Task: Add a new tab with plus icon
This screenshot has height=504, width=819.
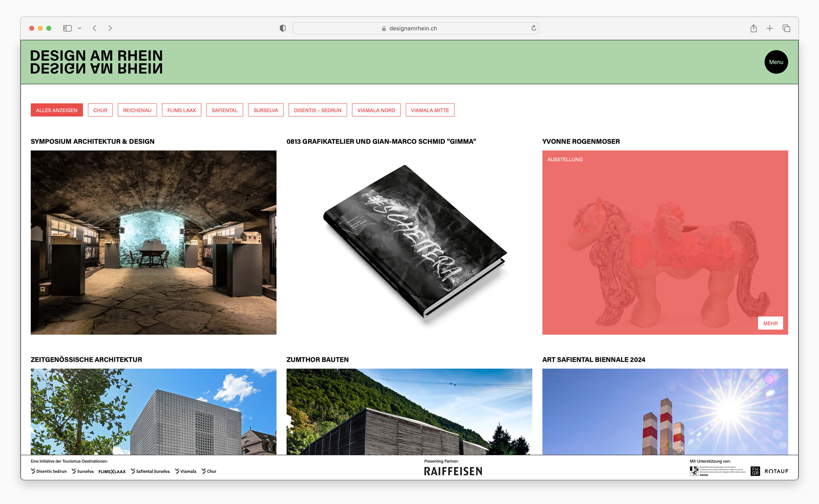Action: (x=769, y=28)
